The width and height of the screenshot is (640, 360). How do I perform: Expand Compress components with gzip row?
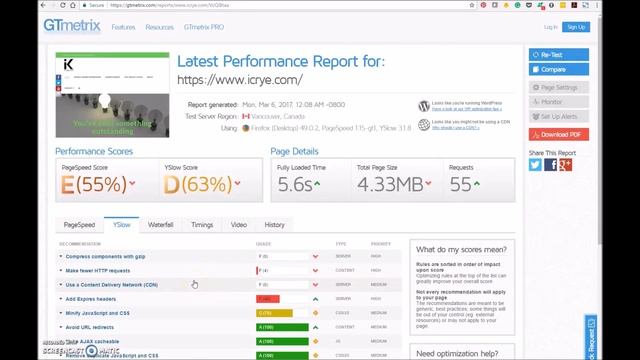coord(105,257)
